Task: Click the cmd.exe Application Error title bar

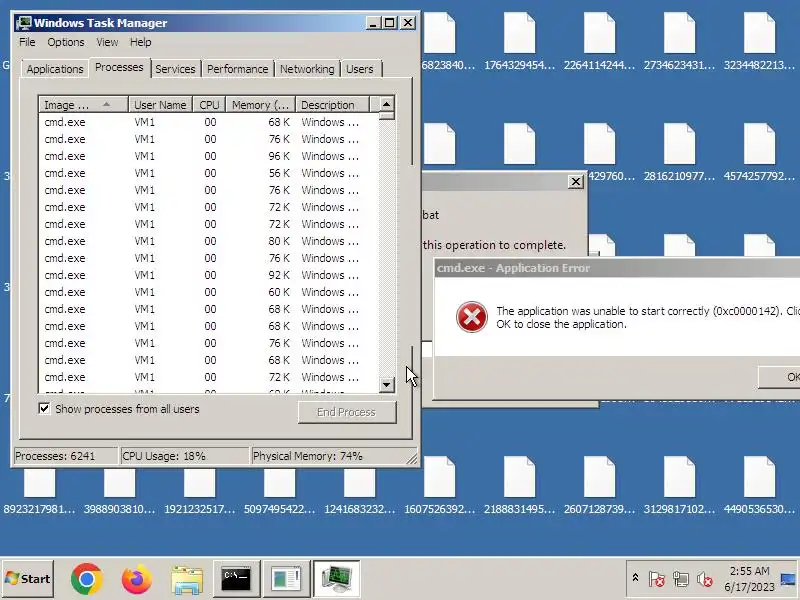Action: pyautogui.click(x=617, y=268)
